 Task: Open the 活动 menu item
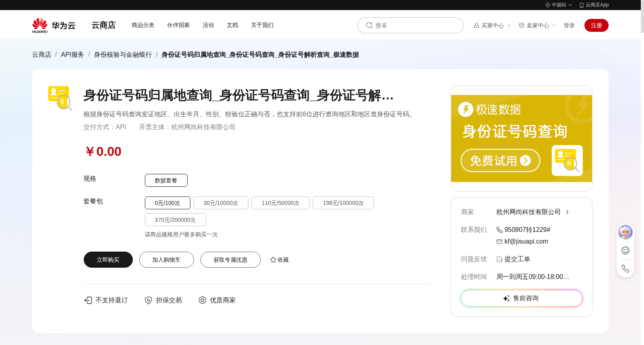208,25
